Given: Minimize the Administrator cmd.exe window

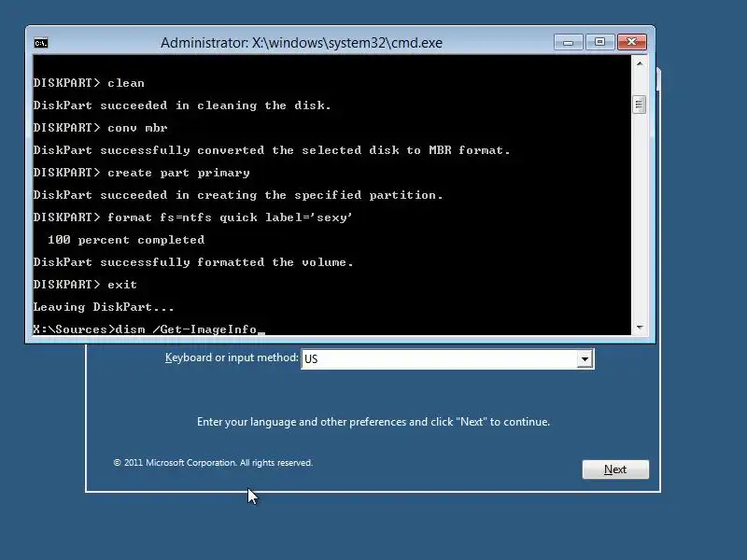Looking at the screenshot, I should pyautogui.click(x=569, y=42).
